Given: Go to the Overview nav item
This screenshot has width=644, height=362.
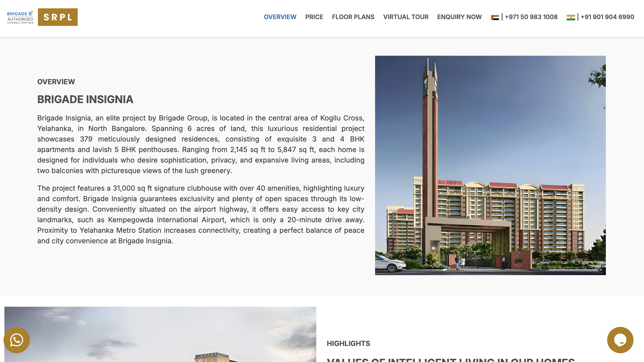Looking at the screenshot, I should click(x=280, y=17).
